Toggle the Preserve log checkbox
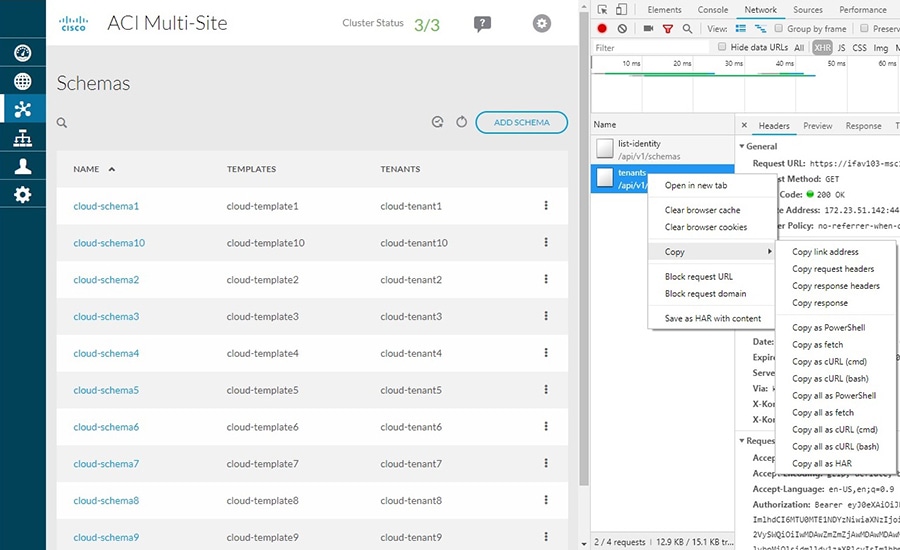This screenshot has height=550, width=900. point(864,28)
